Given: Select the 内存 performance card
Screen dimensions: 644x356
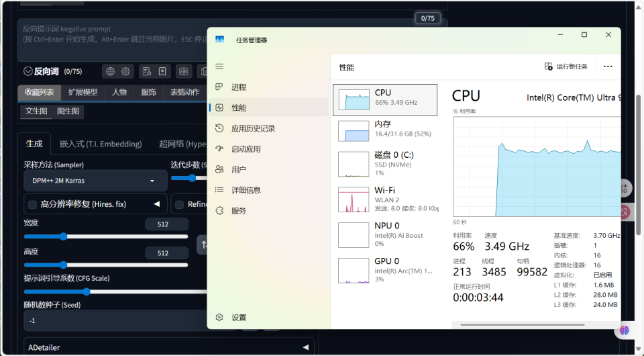Looking at the screenshot, I should click(385, 131).
